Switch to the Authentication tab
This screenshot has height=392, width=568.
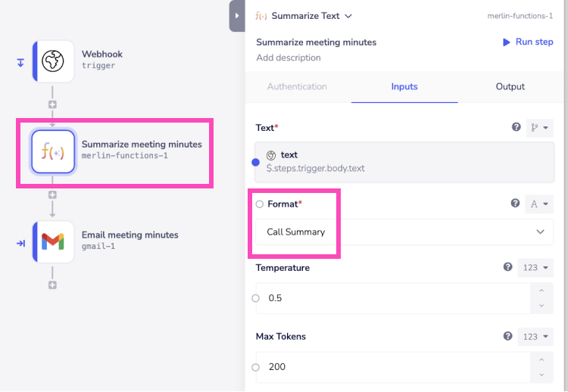pyautogui.click(x=297, y=87)
